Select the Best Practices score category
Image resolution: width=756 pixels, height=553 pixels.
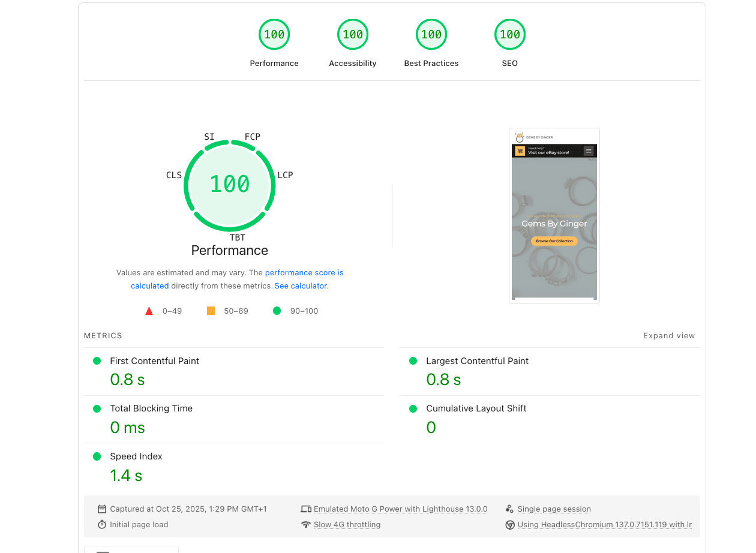click(x=431, y=34)
